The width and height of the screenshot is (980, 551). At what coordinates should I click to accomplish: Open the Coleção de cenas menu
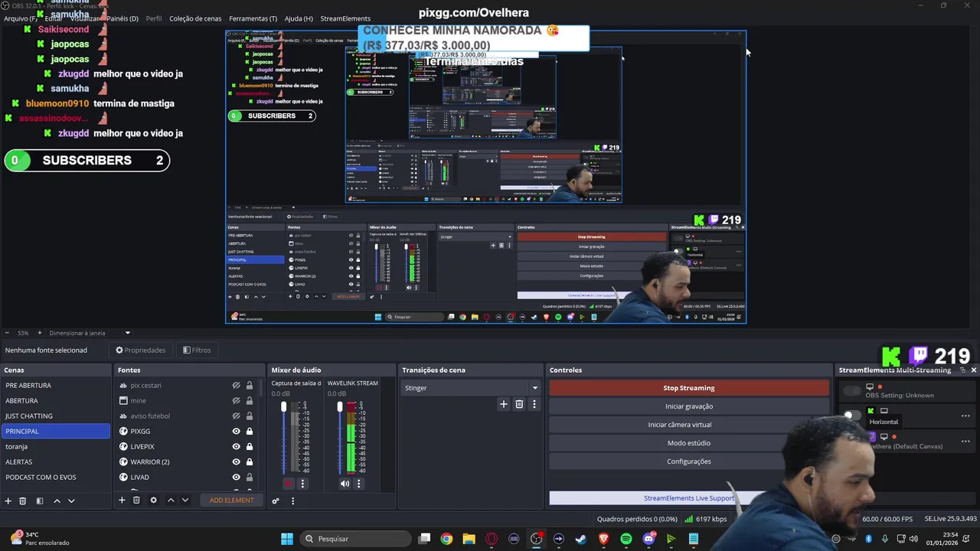point(195,18)
